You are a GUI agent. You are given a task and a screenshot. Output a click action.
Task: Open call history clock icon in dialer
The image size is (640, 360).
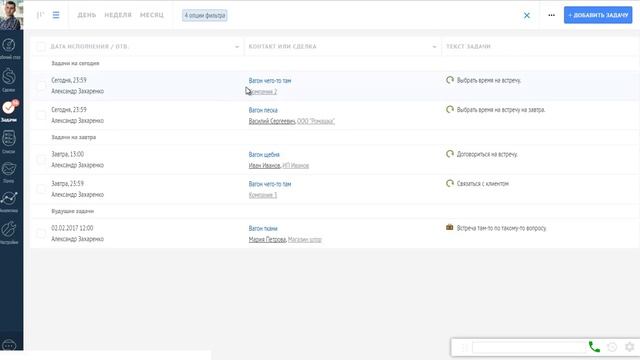click(612, 347)
